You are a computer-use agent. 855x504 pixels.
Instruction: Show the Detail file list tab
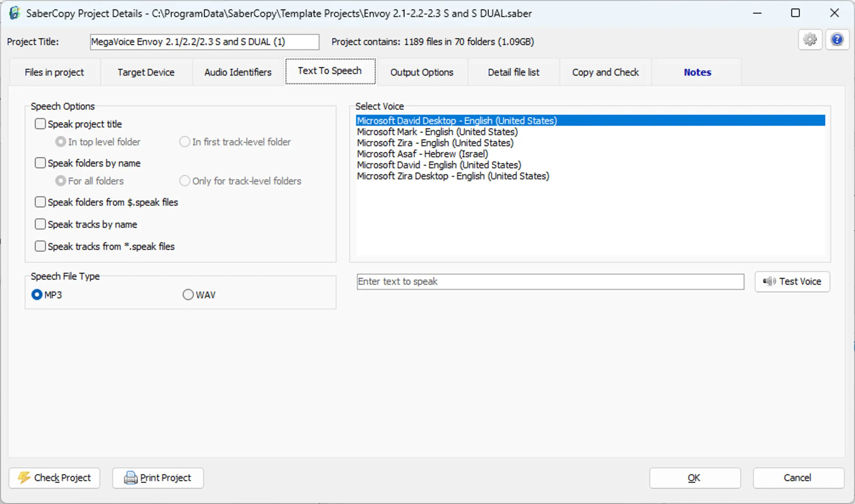click(x=513, y=72)
